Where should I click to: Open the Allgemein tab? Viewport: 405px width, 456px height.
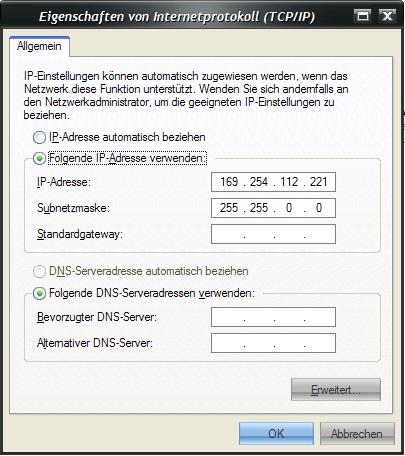pyautogui.click(x=39, y=46)
